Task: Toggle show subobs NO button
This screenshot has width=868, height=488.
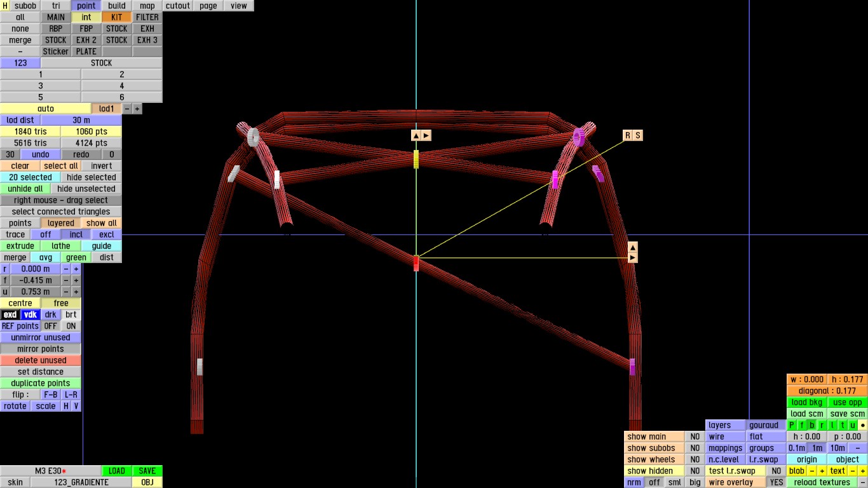Action: pyautogui.click(x=695, y=448)
